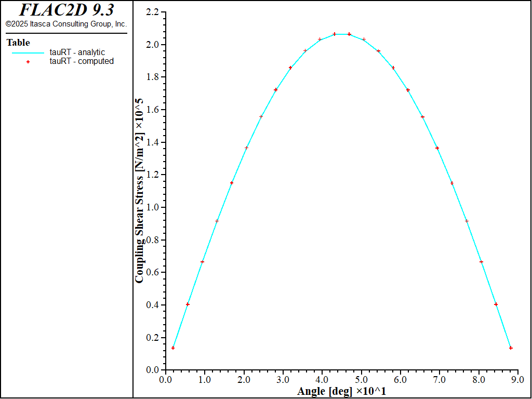Click the 7.0 tick label on x-axis
The width and height of the screenshot is (532, 399).
[440, 380]
